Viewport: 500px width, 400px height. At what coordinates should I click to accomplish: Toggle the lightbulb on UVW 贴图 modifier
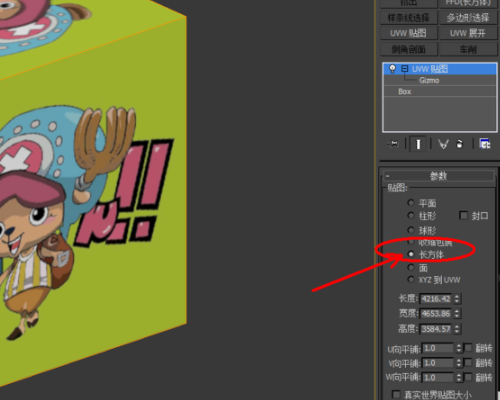[392, 69]
